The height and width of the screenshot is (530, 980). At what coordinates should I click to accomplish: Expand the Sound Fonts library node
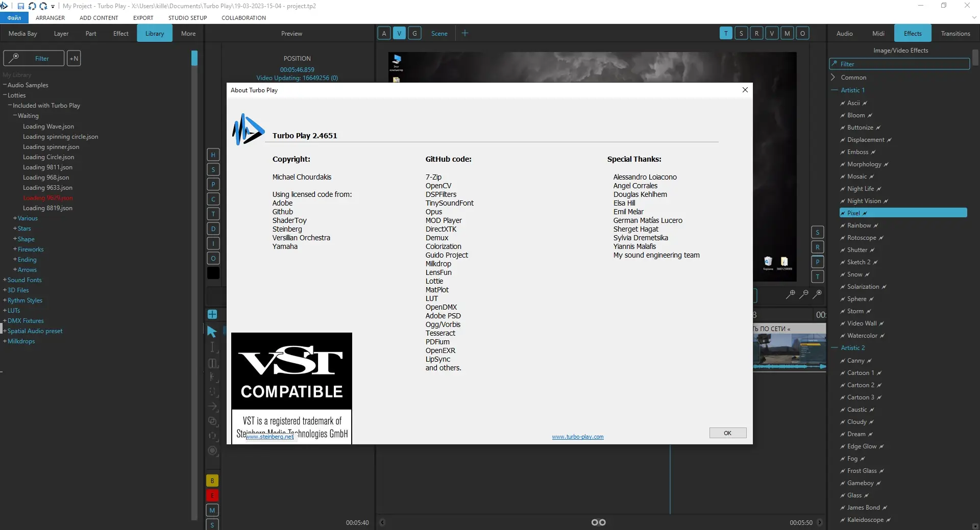tap(5, 280)
